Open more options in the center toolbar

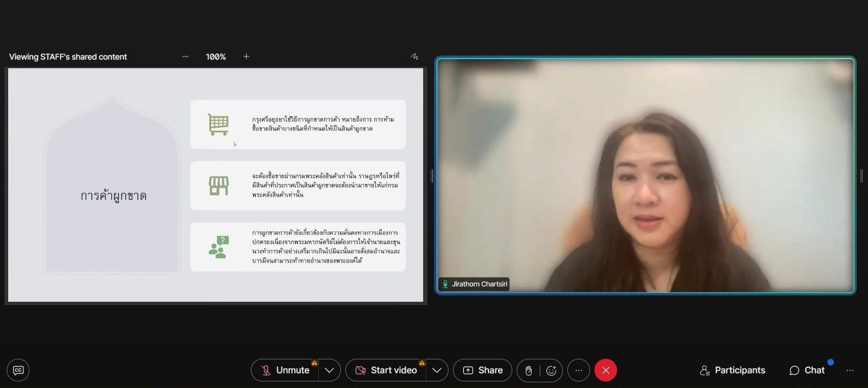[578, 370]
